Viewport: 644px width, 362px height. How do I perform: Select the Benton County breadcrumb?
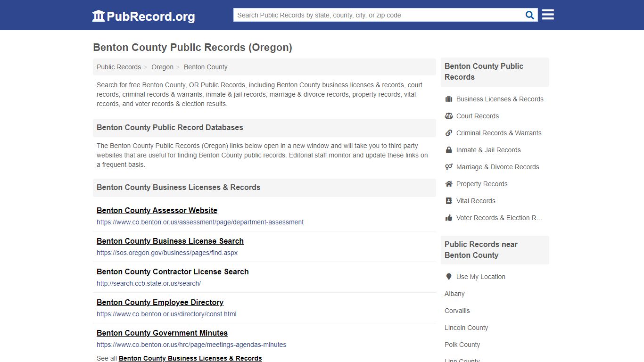206,67
